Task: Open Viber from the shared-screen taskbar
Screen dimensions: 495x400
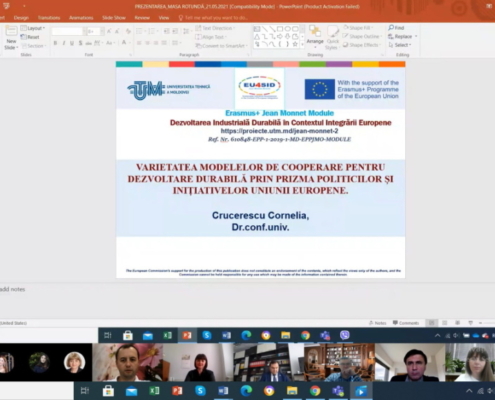Action: (x=345, y=335)
